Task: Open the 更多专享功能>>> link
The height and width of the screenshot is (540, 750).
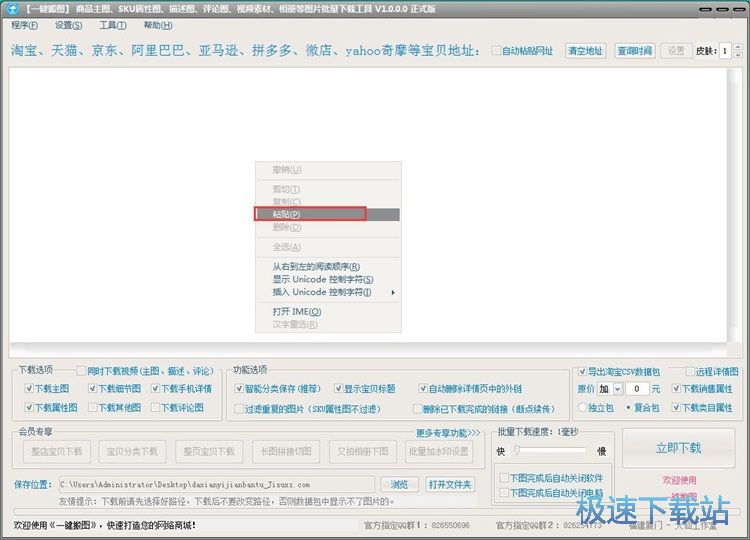Action: point(448,433)
